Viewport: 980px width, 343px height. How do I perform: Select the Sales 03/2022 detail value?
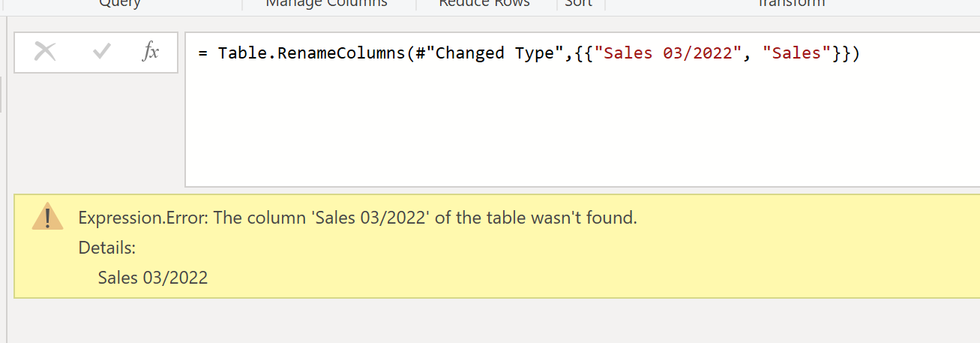tap(153, 278)
